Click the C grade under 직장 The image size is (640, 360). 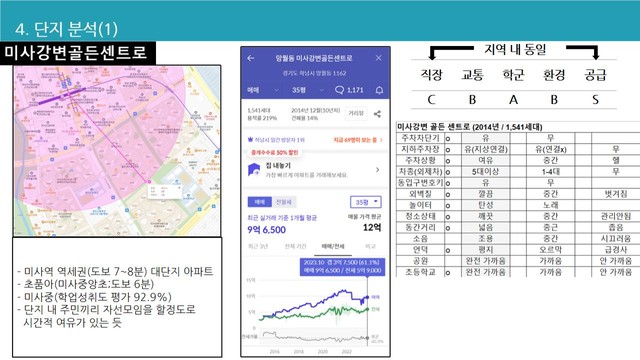click(x=431, y=100)
